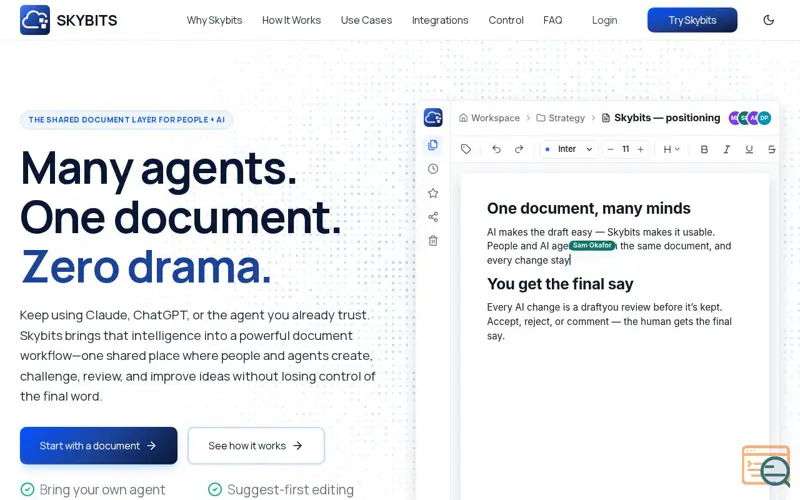The height and width of the screenshot is (500, 800).
Task: Click Bring your own agent checkmark icon
Action: (x=28, y=490)
